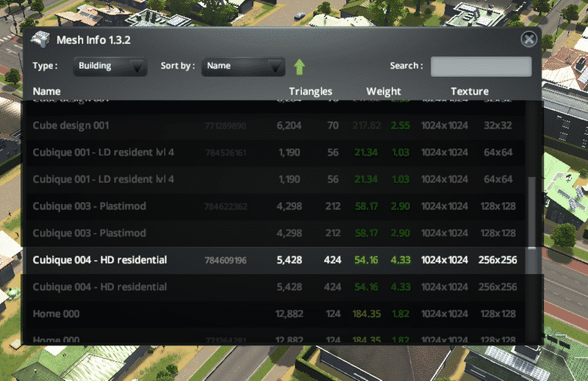
Task: Click the Triangles column header
Action: click(310, 91)
